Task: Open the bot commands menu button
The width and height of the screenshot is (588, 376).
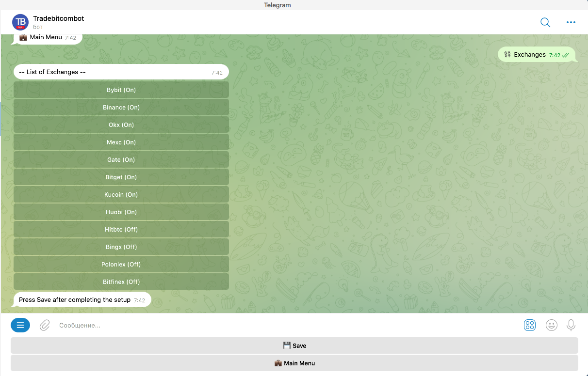Action: pos(20,325)
